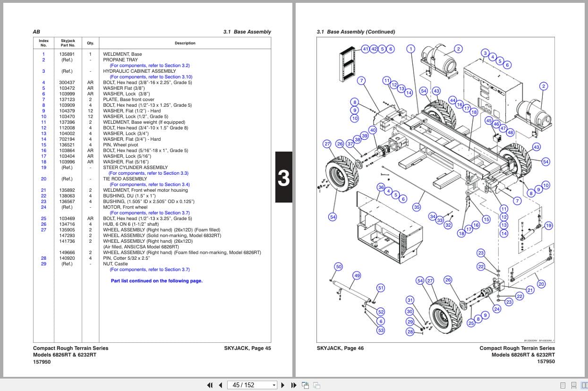This screenshot has height=391, width=588.
Task: Click 'HUB, 6 ON 6 (1-1/2" shaft)' text
Action: tap(131, 224)
